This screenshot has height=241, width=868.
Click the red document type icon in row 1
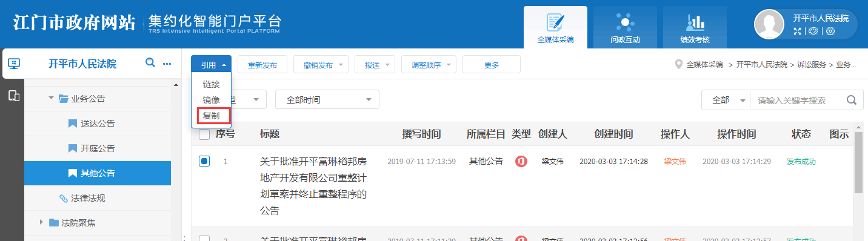pos(521,162)
